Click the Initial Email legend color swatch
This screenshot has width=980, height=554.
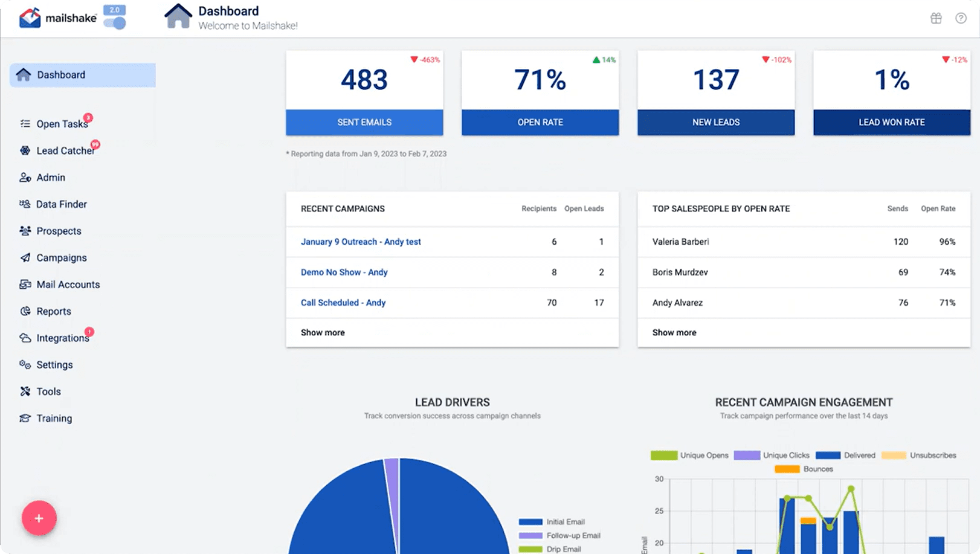pyautogui.click(x=530, y=522)
